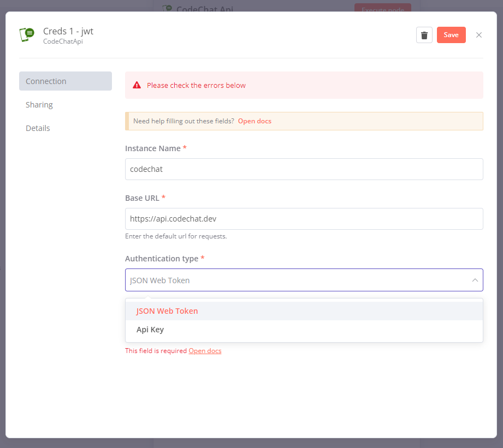This screenshot has height=448, width=503.
Task: Save the CodeChatApi credentials
Action: coord(451,34)
